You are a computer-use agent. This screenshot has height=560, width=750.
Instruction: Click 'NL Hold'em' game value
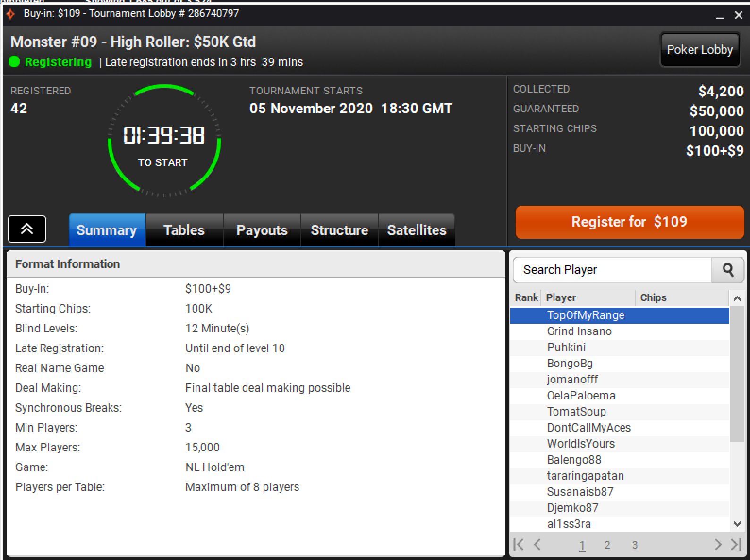click(x=214, y=467)
